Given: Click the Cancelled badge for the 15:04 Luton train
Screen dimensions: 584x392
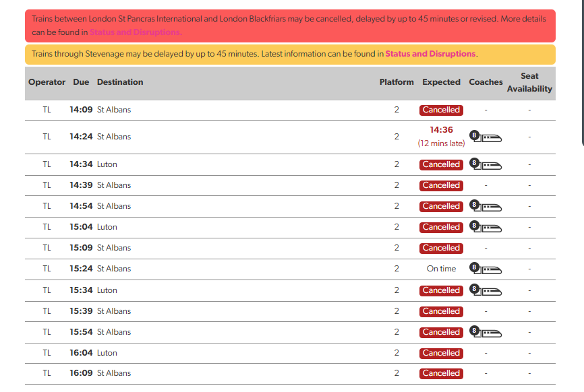Looking at the screenshot, I should [x=441, y=227].
